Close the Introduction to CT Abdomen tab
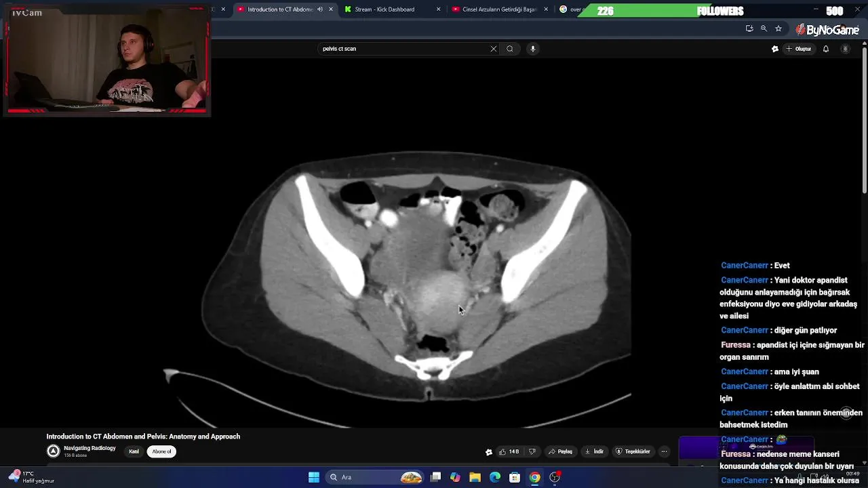 coord(331,9)
